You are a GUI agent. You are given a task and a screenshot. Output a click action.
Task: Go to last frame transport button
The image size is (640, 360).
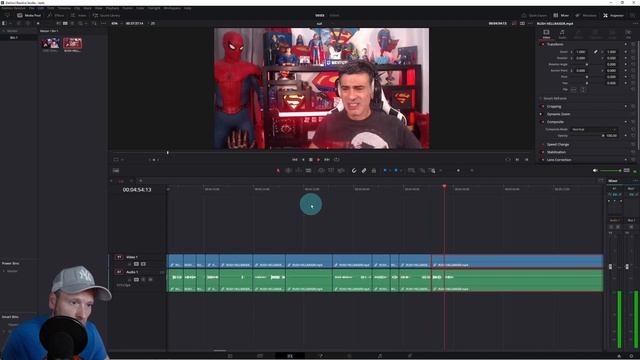327,160
